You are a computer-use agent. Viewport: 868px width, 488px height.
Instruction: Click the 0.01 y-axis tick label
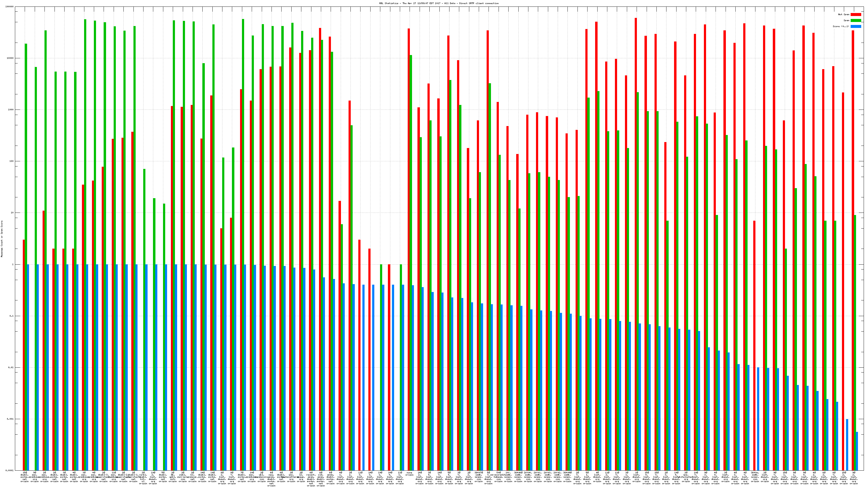[x=11, y=368]
